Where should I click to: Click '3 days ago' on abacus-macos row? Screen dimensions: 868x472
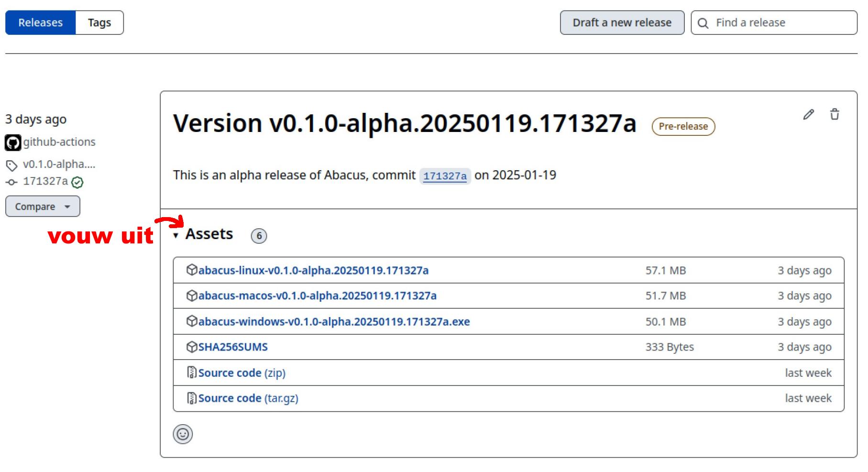pyautogui.click(x=804, y=296)
